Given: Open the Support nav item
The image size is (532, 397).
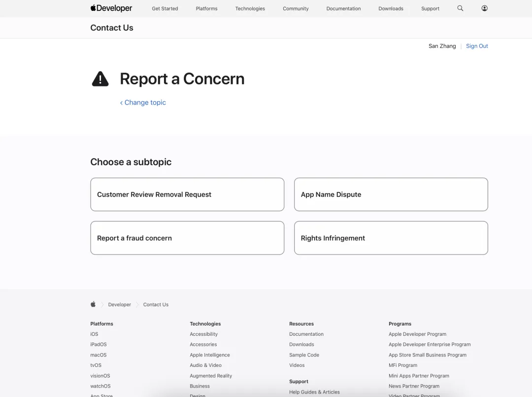Looking at the screenshot, I should click(430, 8).
